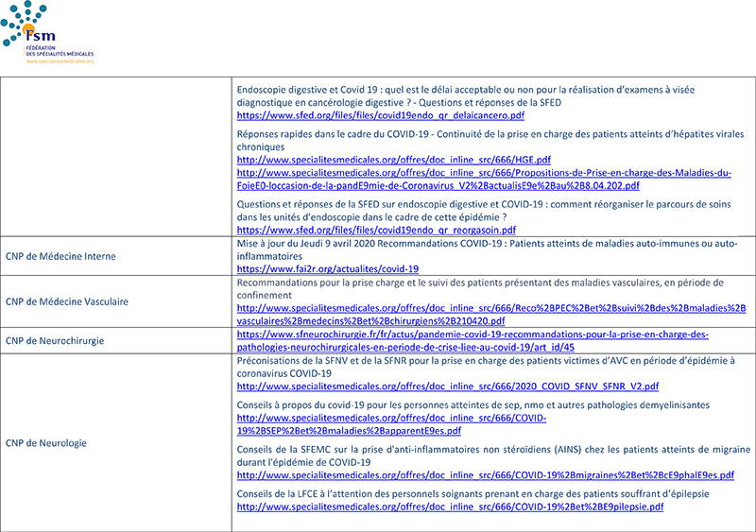This screenshot has width=756, height=532.
Task: Click 'Conseils à propos du covid-19' text
Action: 301,404
